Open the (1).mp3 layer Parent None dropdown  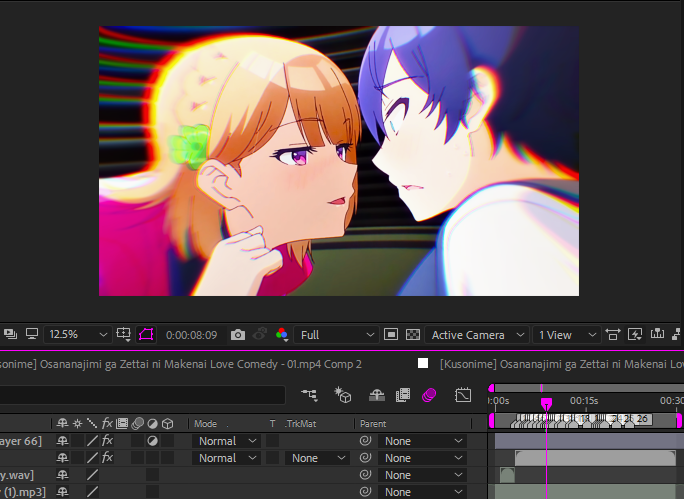tap(422, 492)
